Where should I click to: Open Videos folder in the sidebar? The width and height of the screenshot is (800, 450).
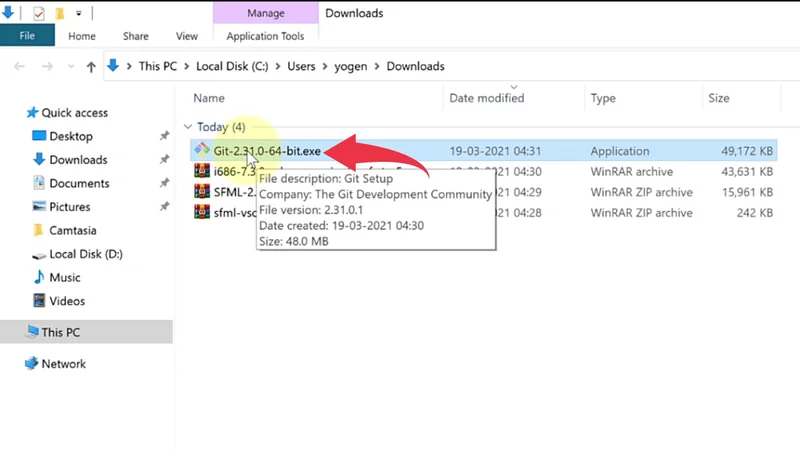pos(68,301)
